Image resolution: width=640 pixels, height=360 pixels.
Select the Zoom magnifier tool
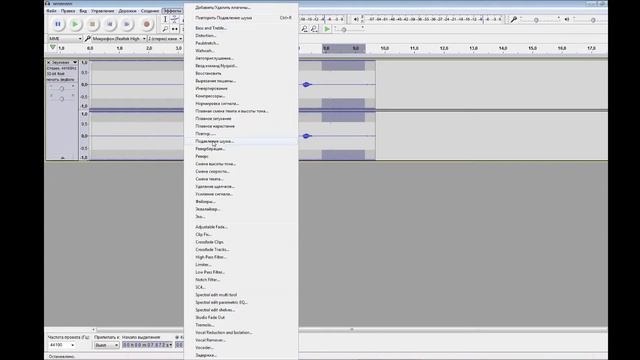(165, 29)
